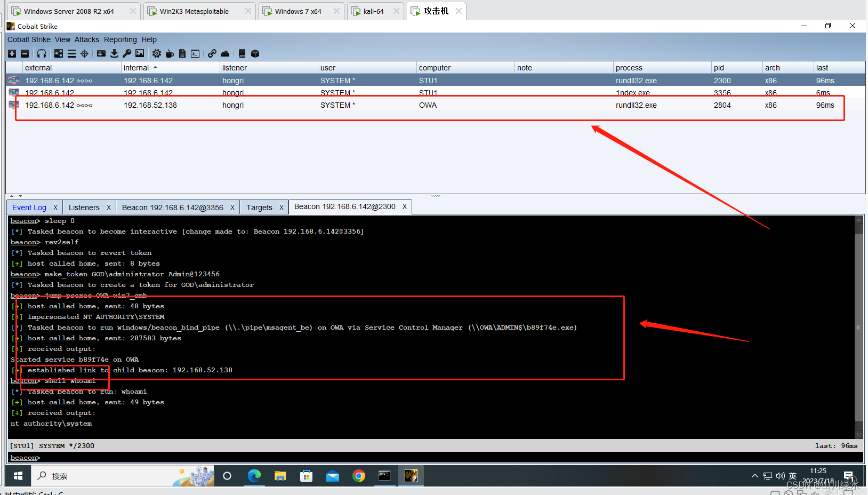The image size is (868, 495).
Task: Close the Event Log tab
Action: coord(55,207)
